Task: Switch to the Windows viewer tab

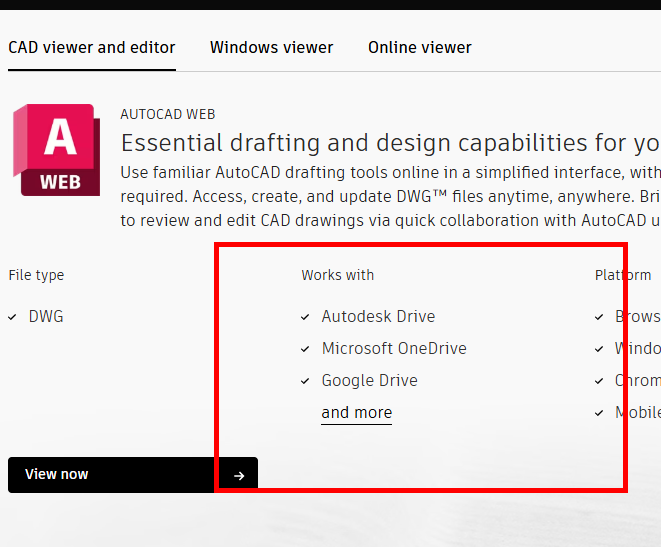Action: click(271, 48)
